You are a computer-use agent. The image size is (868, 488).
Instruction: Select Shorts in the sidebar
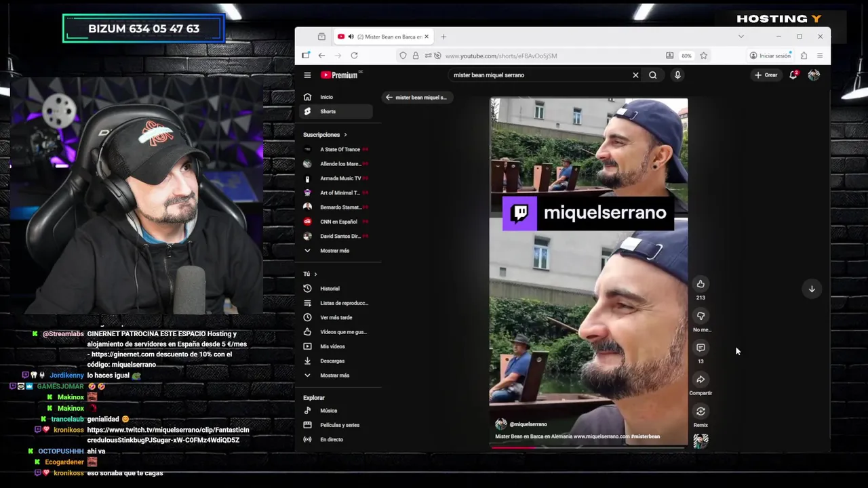pyautogui.click(x=336, y=111)
